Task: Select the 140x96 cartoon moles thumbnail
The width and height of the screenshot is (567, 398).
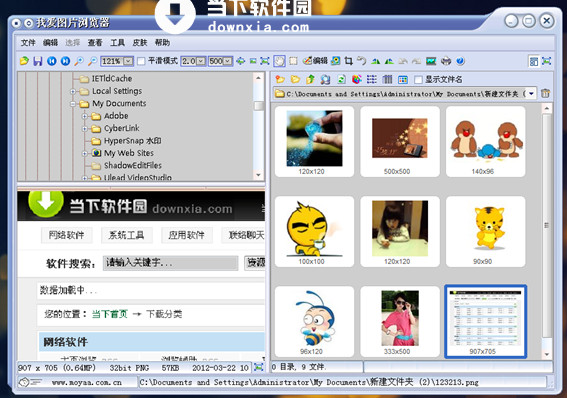Action: coord(486,141)
